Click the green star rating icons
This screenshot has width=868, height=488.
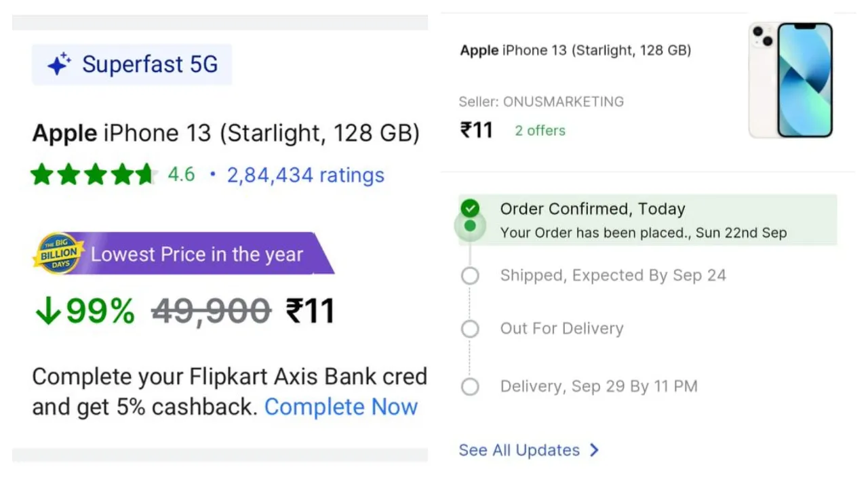[x=92, y=175]
